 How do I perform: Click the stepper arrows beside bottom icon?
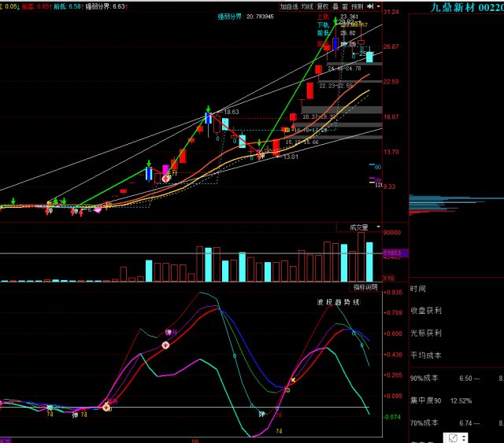[x=465, y=437]
